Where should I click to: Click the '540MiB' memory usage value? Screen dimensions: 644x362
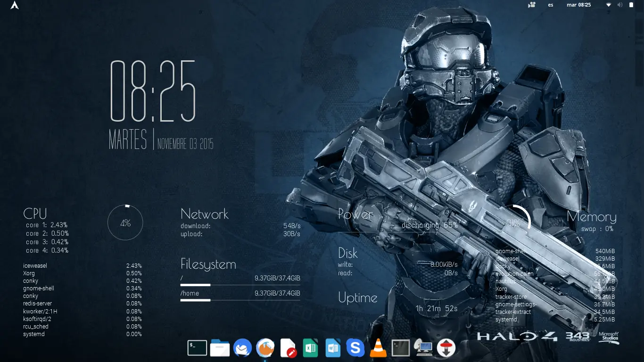point(605,251)
